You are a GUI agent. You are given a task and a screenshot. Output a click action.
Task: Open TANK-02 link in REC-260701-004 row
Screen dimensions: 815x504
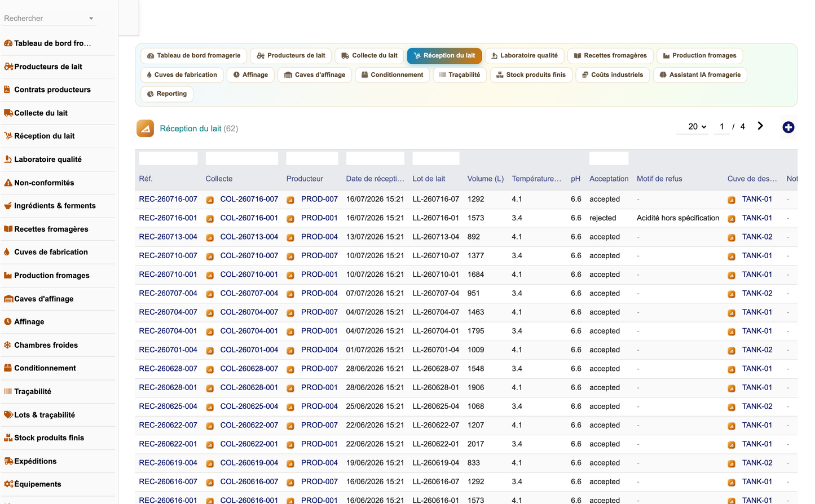click(x=757, y=350)
